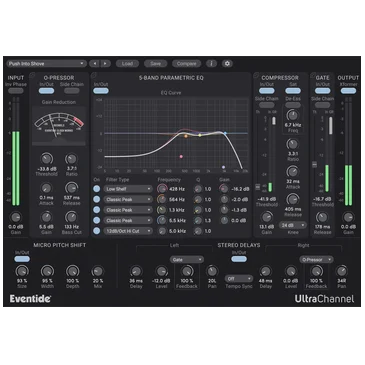The image size is (365, 365).
Task: Click the Load button
Action: pos(127,63)
